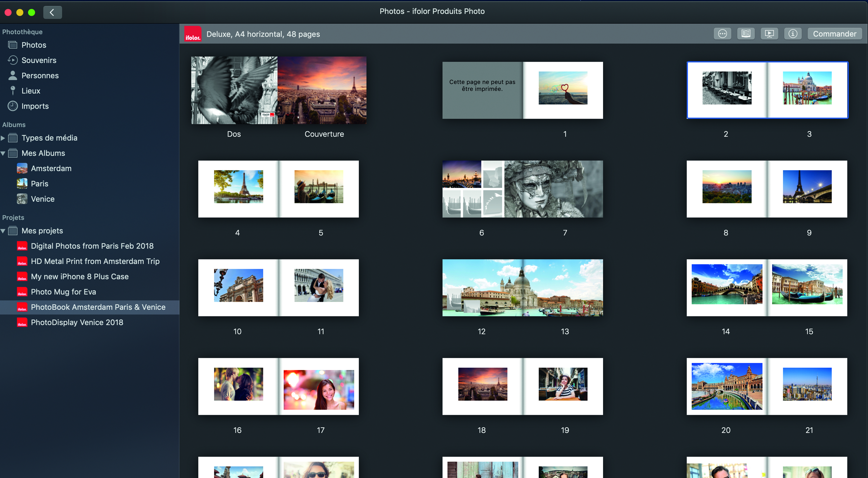Select page 10 triumphal arch photo
Image resolution: width=868 pixels, height=478 pixels.
tap(239, 285)
